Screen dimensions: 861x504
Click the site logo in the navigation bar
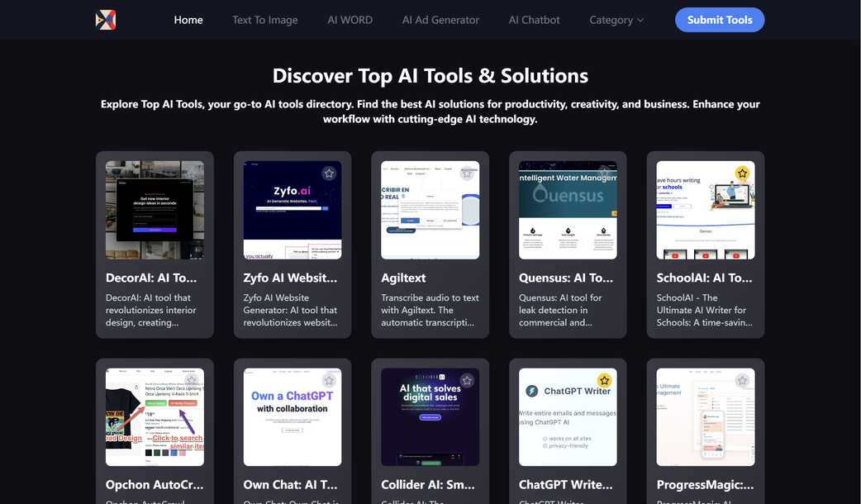click(x=103, y=19)
